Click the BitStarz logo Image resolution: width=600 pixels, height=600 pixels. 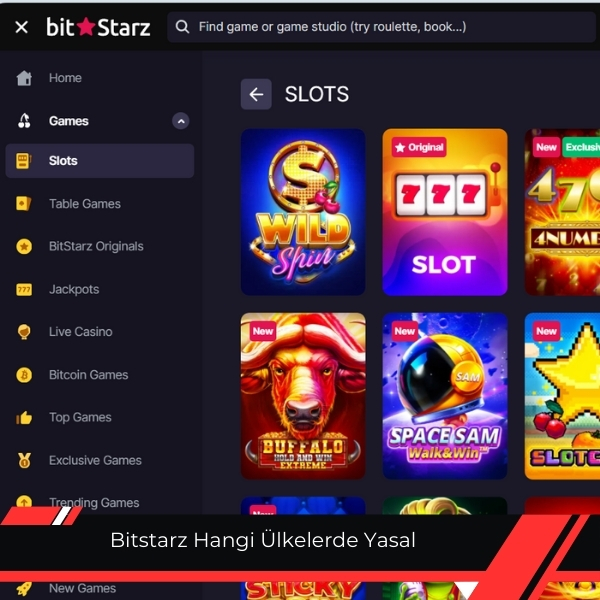[x=98, y=27]
